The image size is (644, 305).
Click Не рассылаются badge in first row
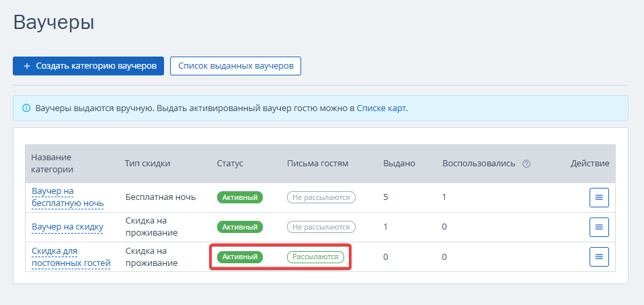[x=321, y=197]
